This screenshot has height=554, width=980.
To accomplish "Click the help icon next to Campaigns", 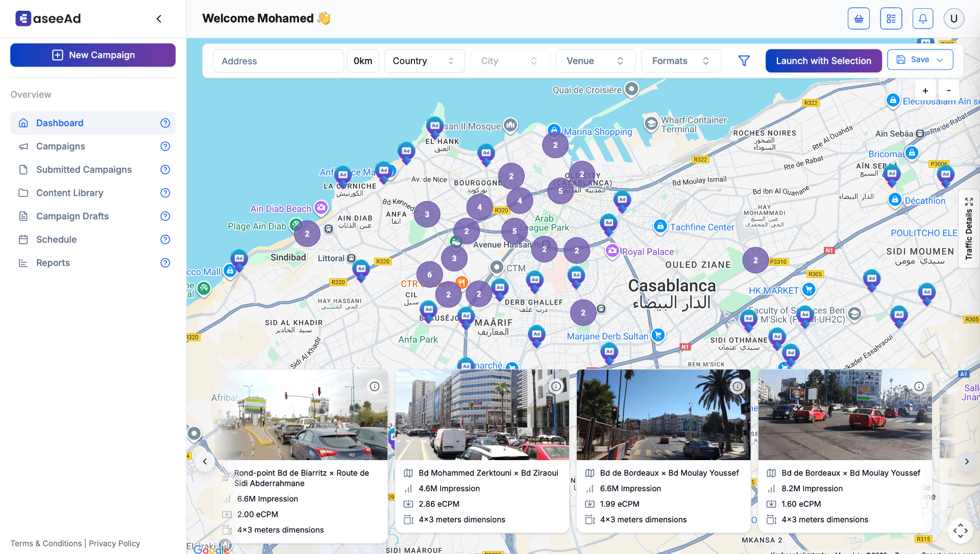I will pyautogui.click(x=165, y=146).
